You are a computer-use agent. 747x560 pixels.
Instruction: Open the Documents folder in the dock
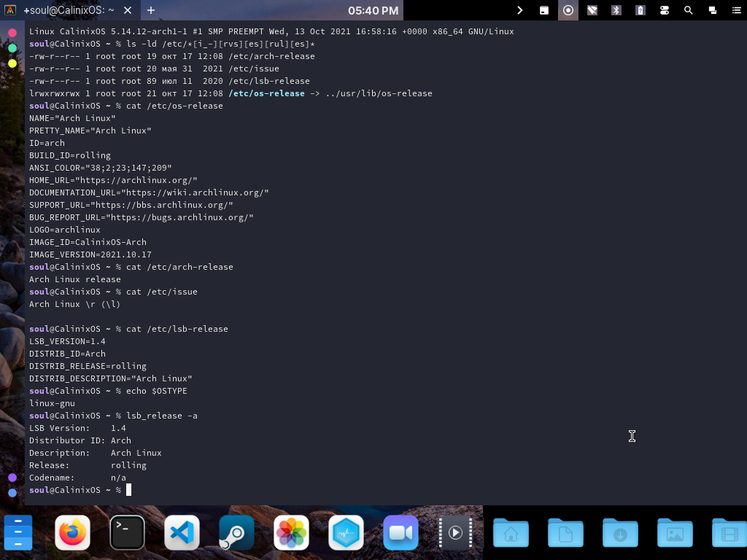pos(565,532)
